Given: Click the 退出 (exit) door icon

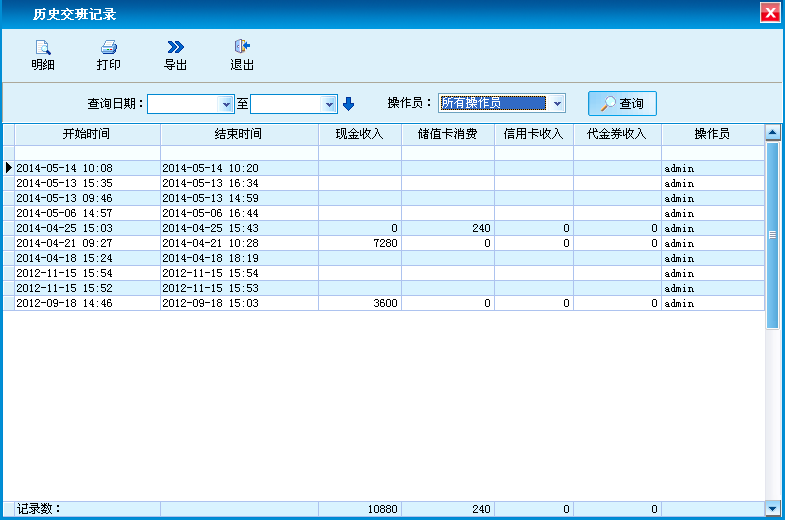Looking at the screenshot, I should 242,47.
